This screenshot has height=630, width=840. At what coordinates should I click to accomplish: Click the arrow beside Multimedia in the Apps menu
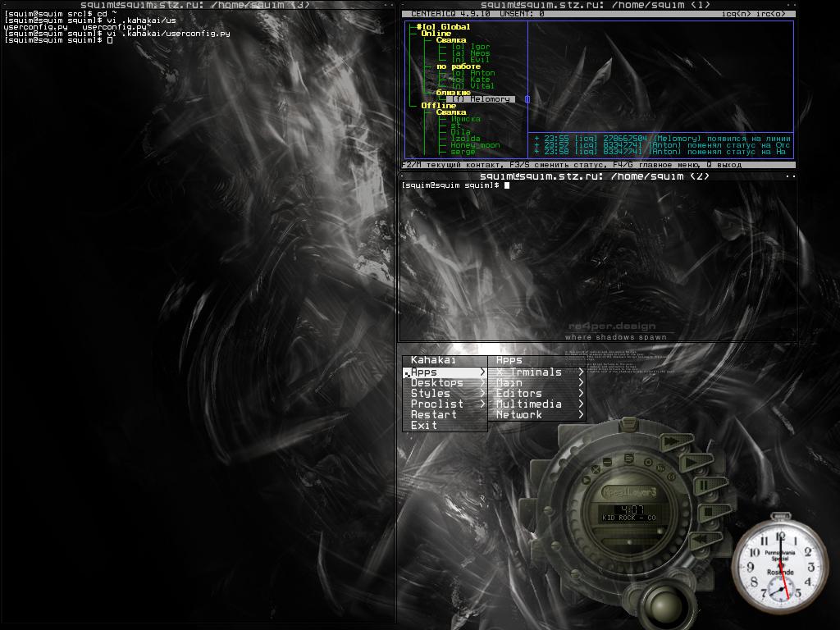click(581, 404)
